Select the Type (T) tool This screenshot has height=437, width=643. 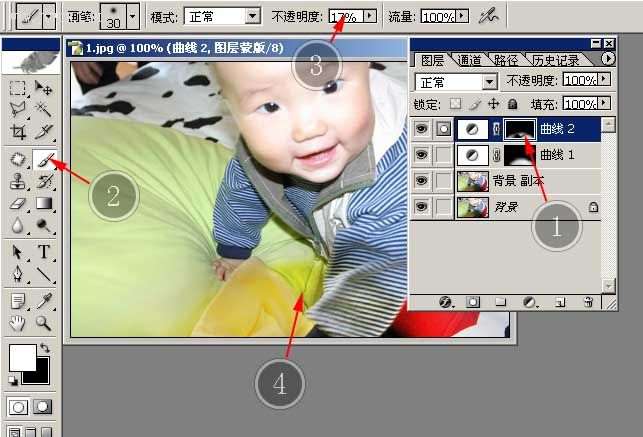[x=44, y=251]
